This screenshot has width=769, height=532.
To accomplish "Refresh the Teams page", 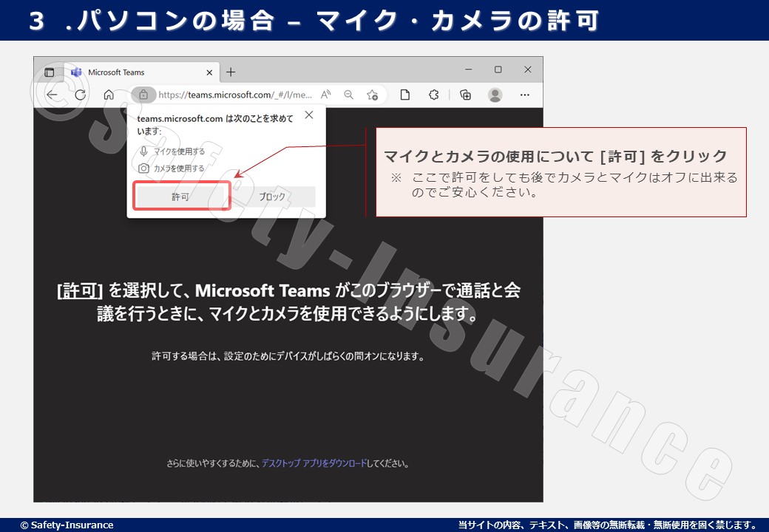I will pyautogui.click(x=80, y=95).
